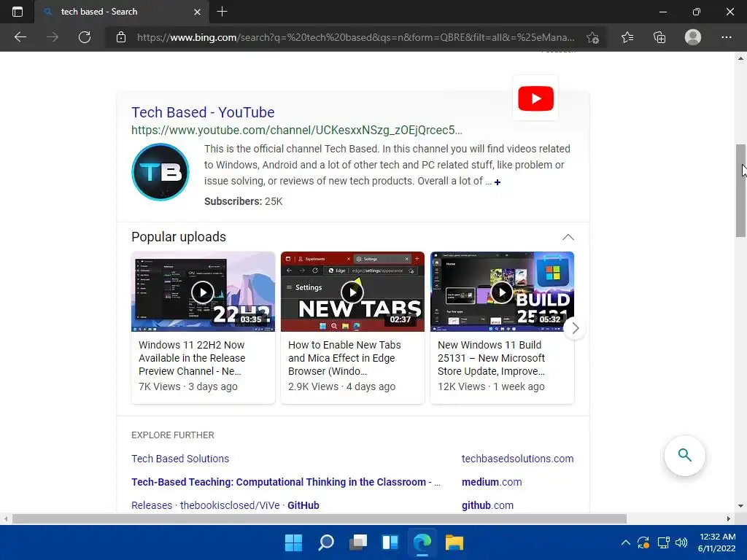Open the browser profile avatar
This screenshot has height=560, width=747.
click(693, 37)
